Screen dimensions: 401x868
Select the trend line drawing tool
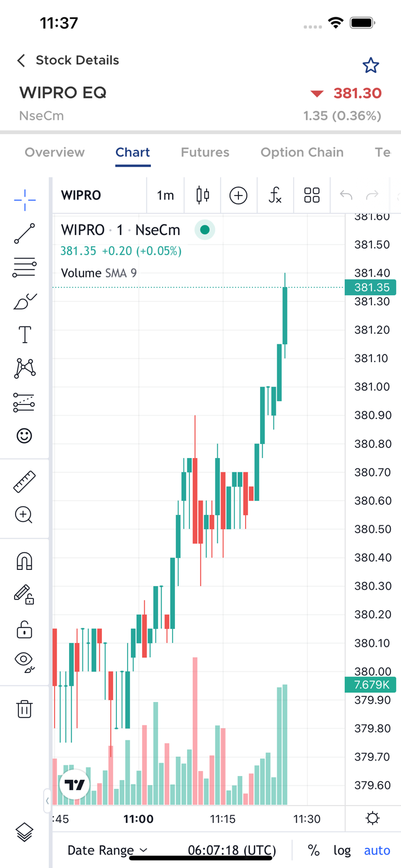point(25,233)
